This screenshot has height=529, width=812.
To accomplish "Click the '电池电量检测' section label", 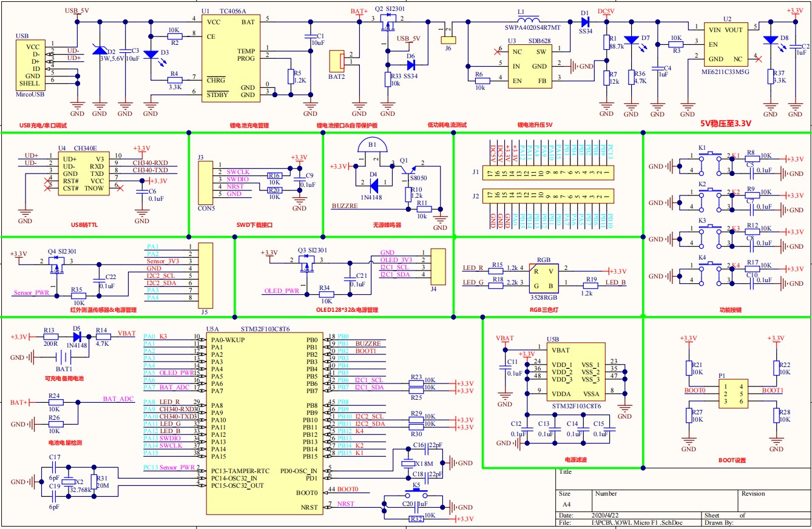I will (65, 443).
